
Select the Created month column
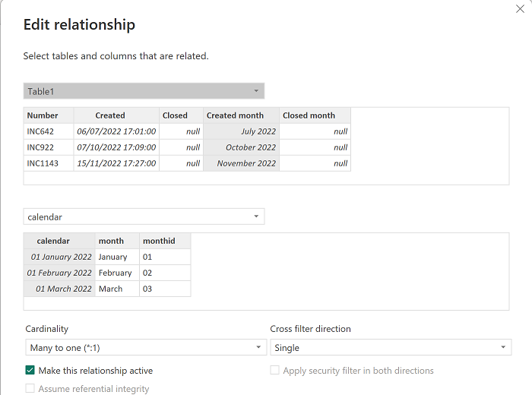pyautogui.click(x=235, y=115)
